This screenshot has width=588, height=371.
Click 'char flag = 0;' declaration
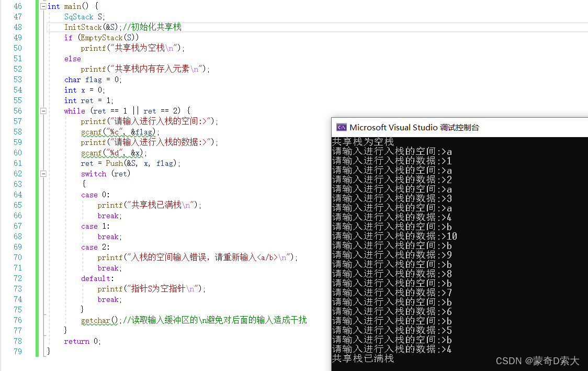(x=93, y=80)
